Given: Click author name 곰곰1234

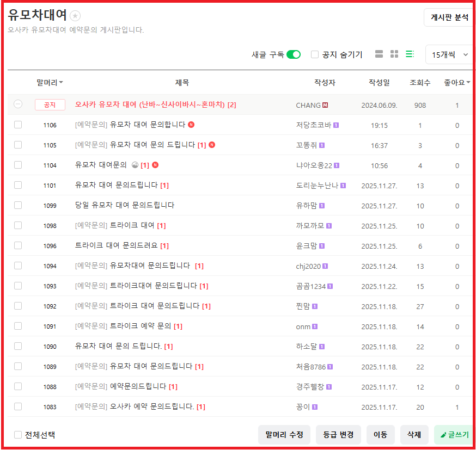Looking at the screenshot, I should [310, 286].
